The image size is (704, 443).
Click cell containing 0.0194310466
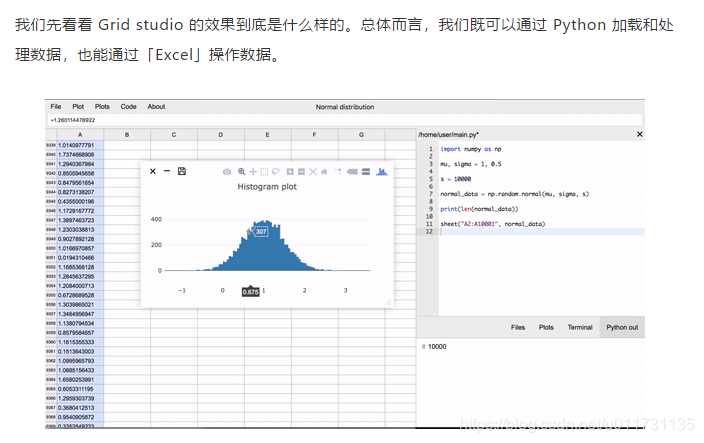click(80, 258)
